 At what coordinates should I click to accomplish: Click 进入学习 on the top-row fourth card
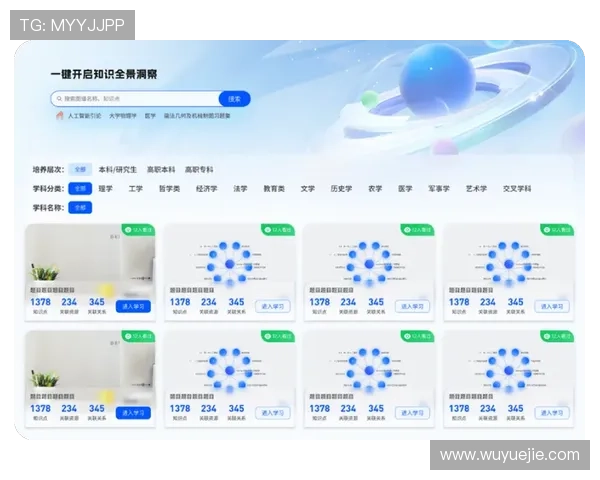click(x=552, y=306)
